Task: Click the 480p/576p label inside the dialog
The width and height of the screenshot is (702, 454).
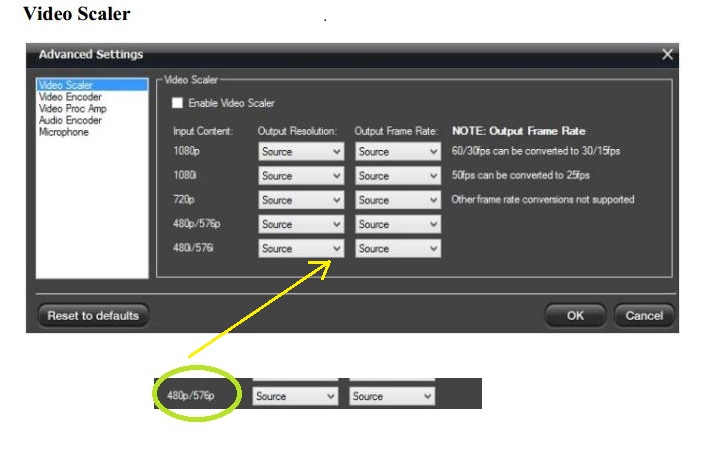Action: click(197, 223)
